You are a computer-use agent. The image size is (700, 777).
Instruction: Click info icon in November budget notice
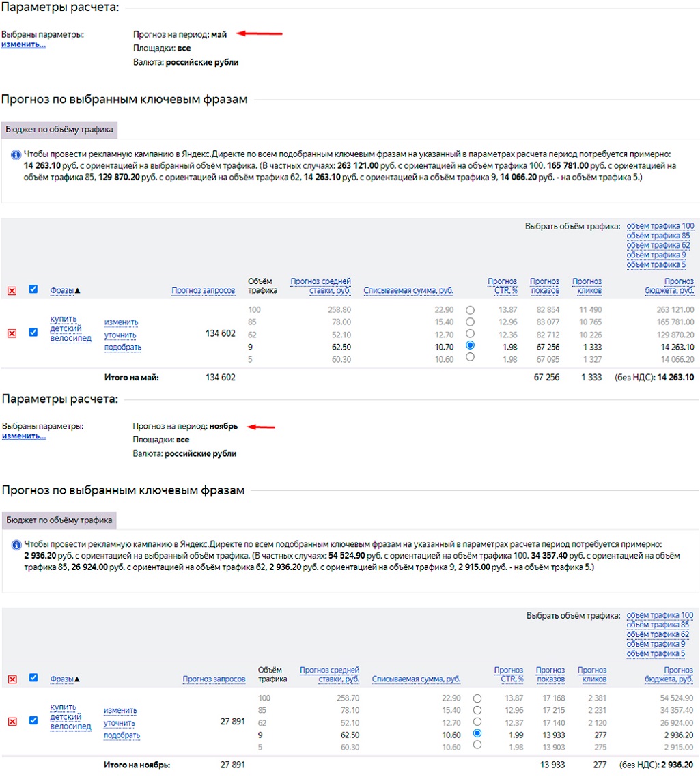click(15, 545)
